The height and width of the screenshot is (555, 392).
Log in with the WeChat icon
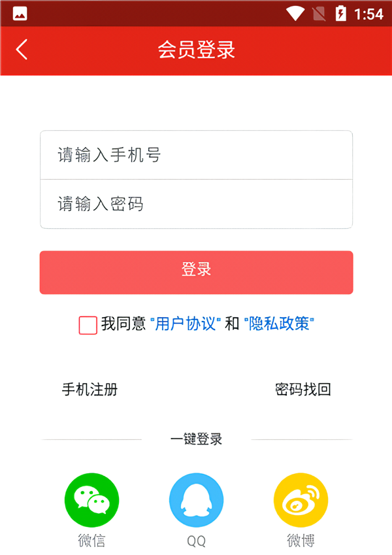coord(91,500)
